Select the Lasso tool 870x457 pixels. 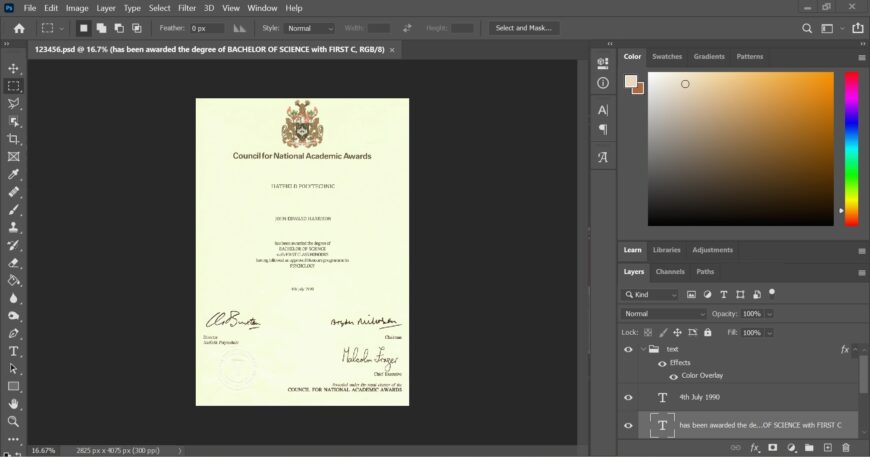click(x=13, y=104)
